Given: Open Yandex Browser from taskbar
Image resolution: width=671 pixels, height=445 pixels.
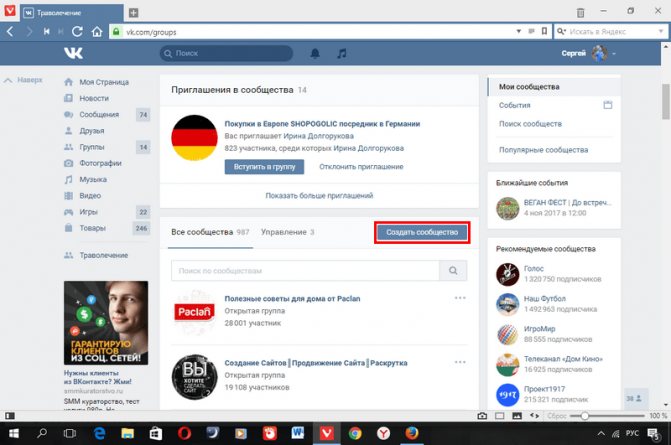Looking at the screenshot, I should coord(383,434).
